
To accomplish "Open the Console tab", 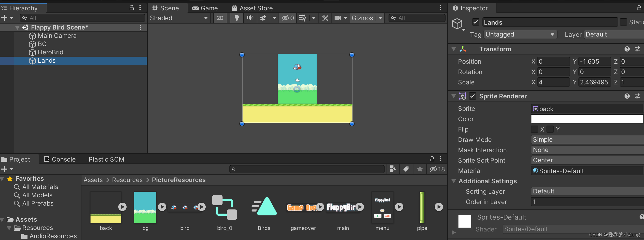I will pos(60,159).
